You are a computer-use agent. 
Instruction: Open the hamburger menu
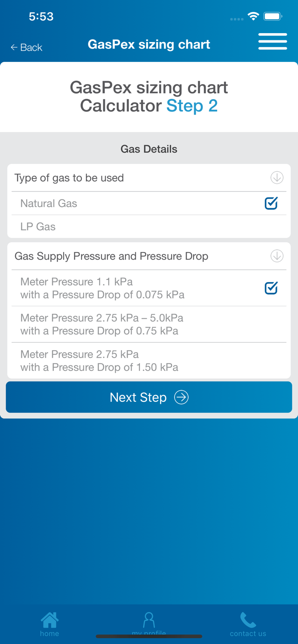click(x=273, y=42)
